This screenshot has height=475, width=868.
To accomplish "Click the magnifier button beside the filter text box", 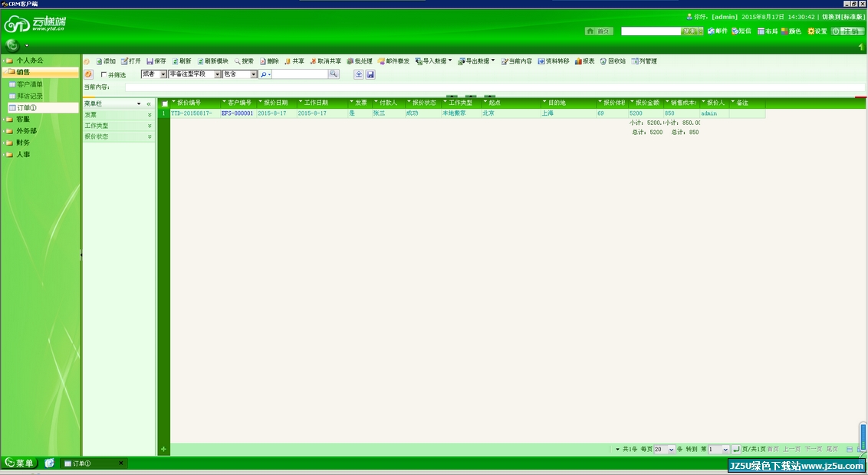I will (334, 74).
